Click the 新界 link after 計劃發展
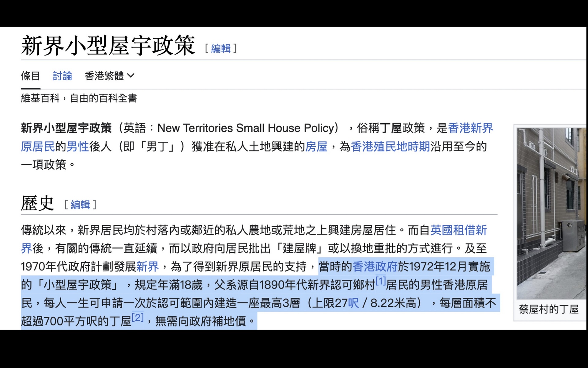 tap(147, 266)
